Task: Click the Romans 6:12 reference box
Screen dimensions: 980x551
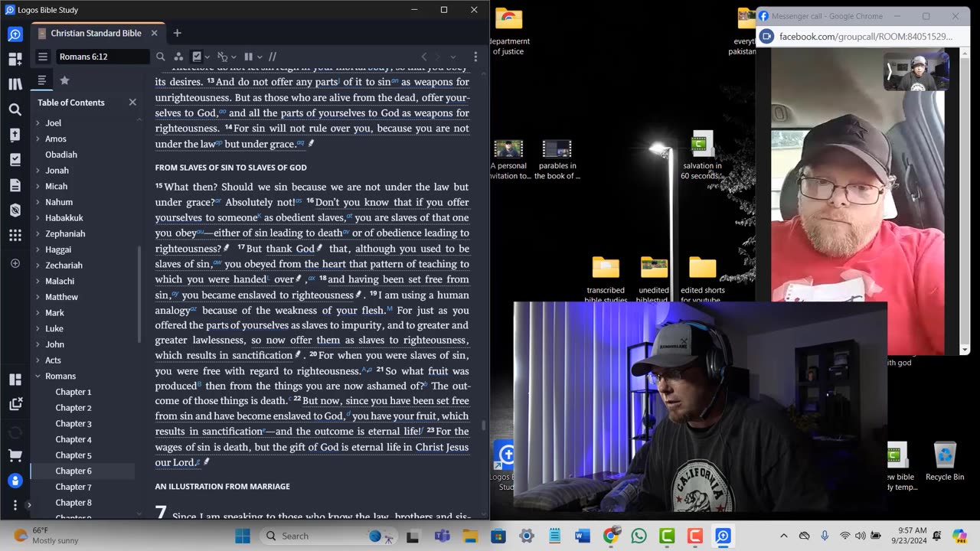Action: coord(102,57)
